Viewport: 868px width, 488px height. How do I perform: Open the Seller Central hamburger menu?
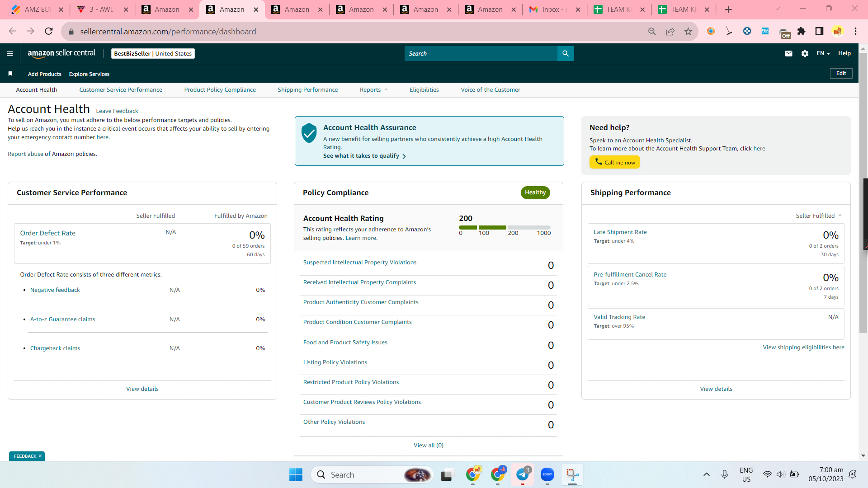(10, 53)
